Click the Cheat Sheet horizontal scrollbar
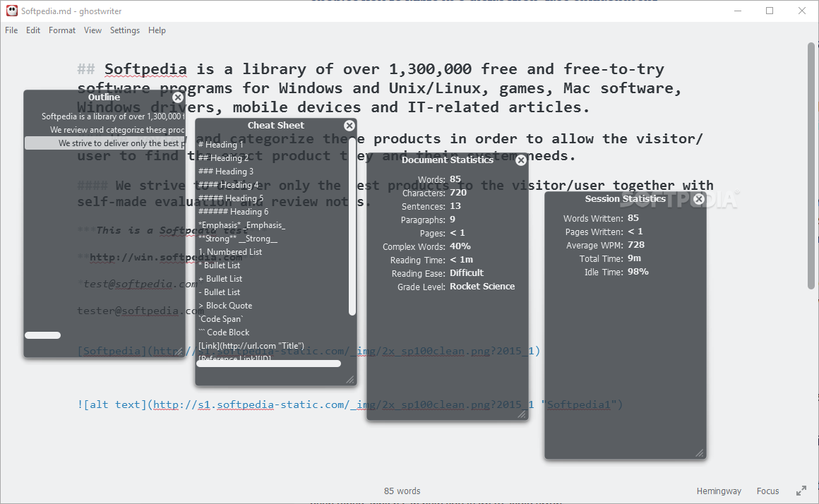The height and width of the screenshot is (504, 819). 268,364
